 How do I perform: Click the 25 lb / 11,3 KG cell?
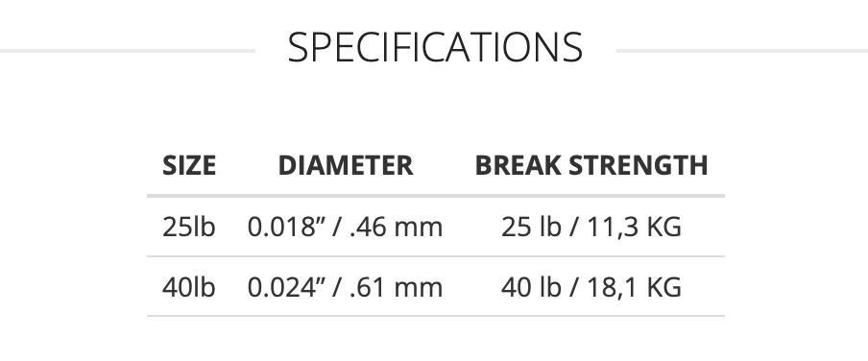(591, 227)
